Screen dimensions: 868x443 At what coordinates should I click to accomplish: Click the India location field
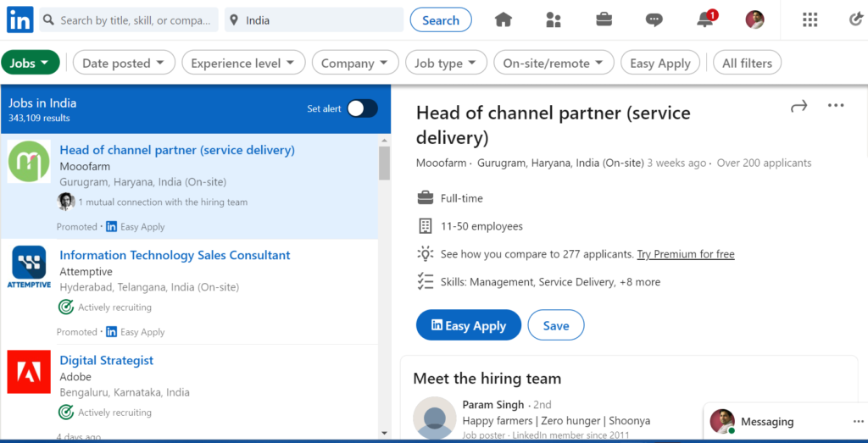314,20
